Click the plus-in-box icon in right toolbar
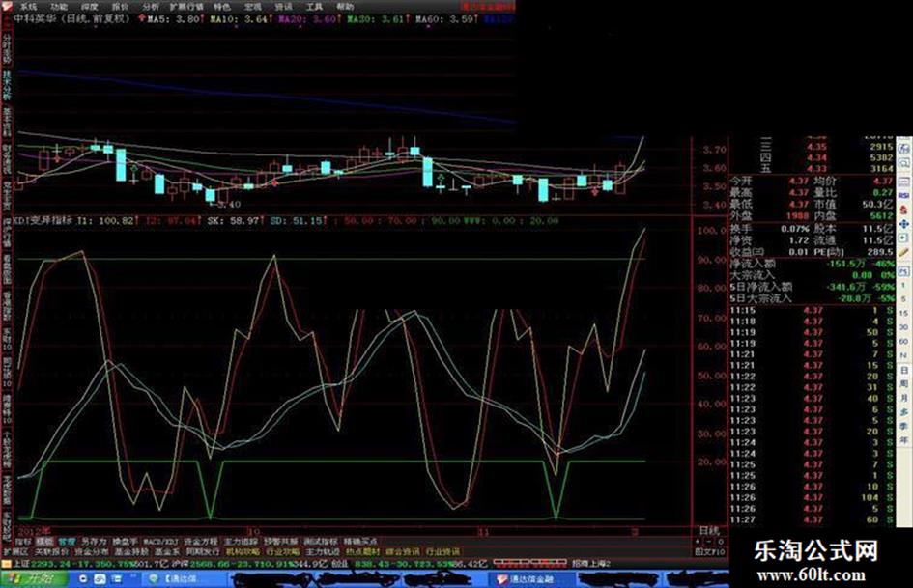The image size is (913, 588). click(903, 238)
